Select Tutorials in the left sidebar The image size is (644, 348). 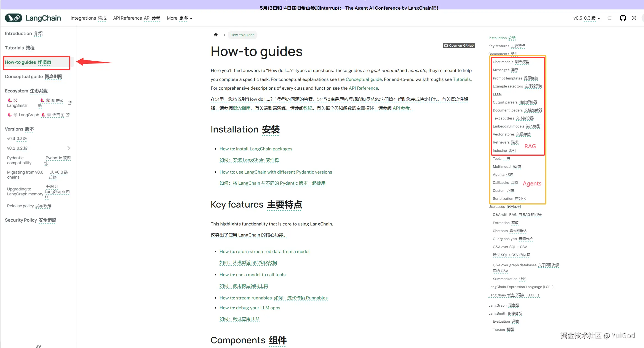point(20,48)
